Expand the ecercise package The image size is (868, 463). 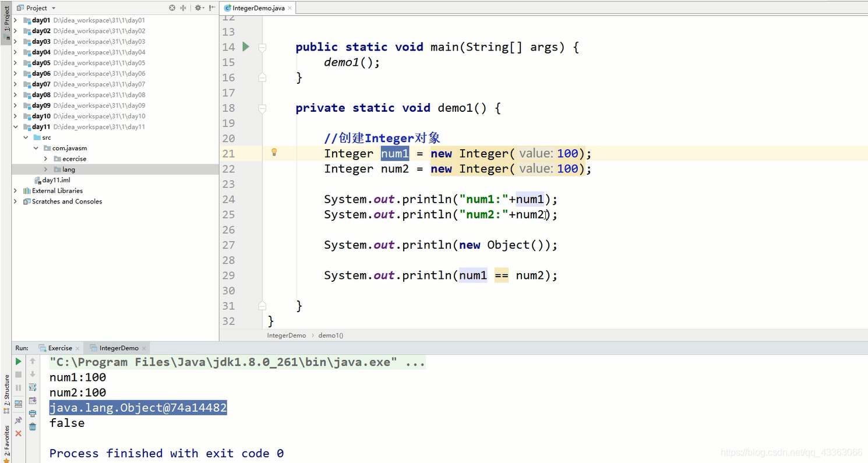(46, 158)
